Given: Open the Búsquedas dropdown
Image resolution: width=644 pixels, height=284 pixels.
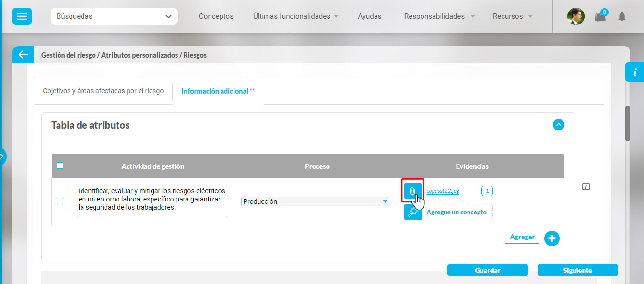Looking at the screenshot, I should pyautogui.click(x=114, y=16).
